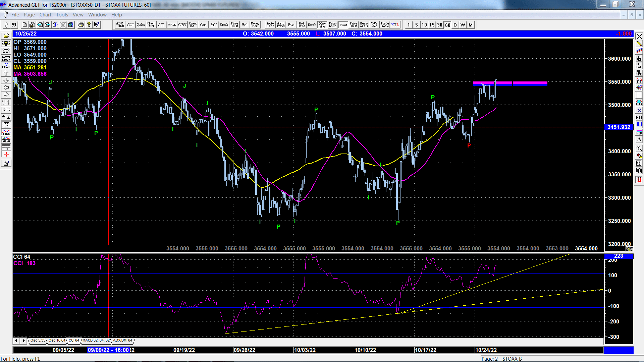Switch to the ADX/DMI 64 tab
The width and height of the screenshot is (644, 362).
(x=122, y=341)
